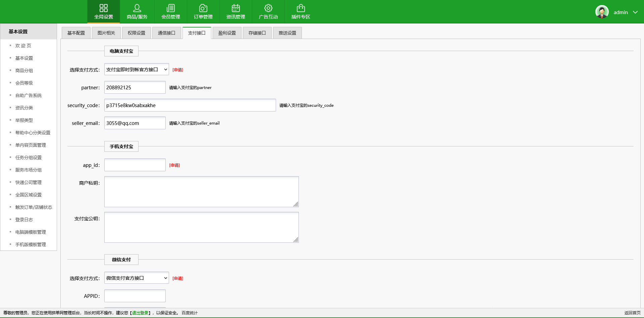Focus the seller_email input field
This screenshot has width=644, height=318.
click(x=135, y=123)
